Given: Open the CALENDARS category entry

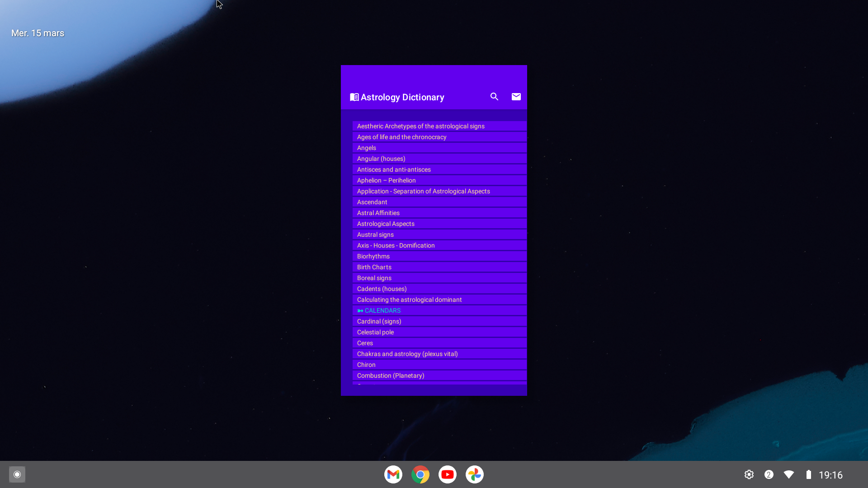Looking at the screenshot, I should (439, 310).
